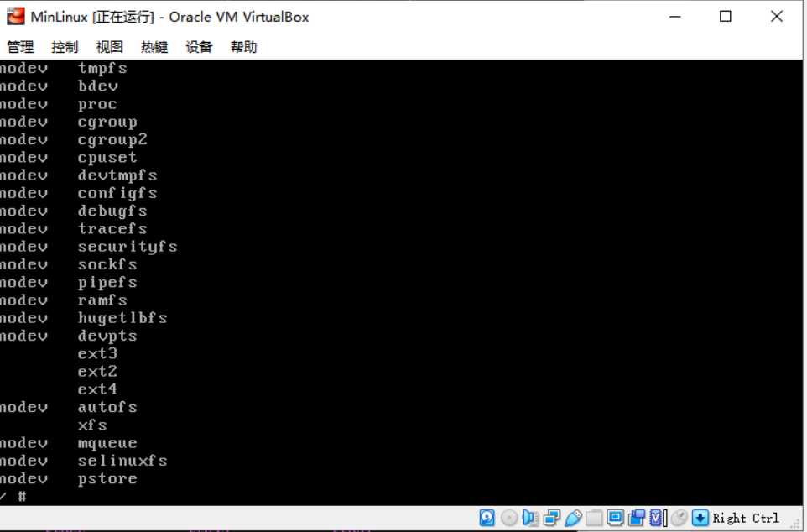Click the VirtualBox icon in title bar

(15, 17)
